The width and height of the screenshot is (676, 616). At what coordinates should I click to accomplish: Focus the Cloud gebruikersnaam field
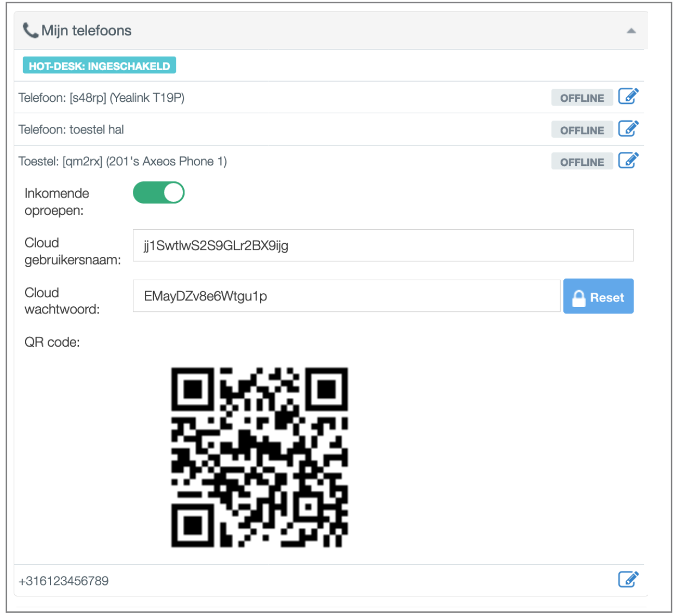383,245
